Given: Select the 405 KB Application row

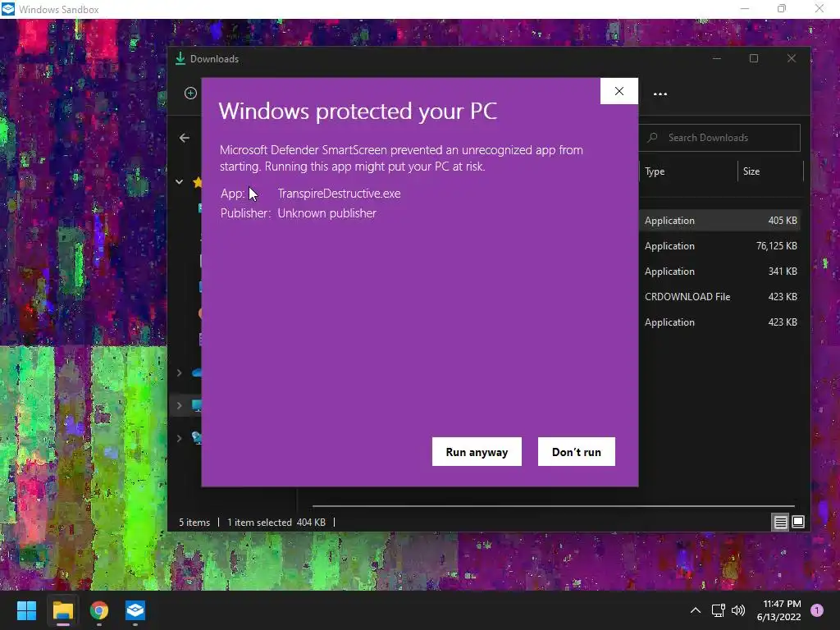Looking at the screenshot, I should coord(719,220).
